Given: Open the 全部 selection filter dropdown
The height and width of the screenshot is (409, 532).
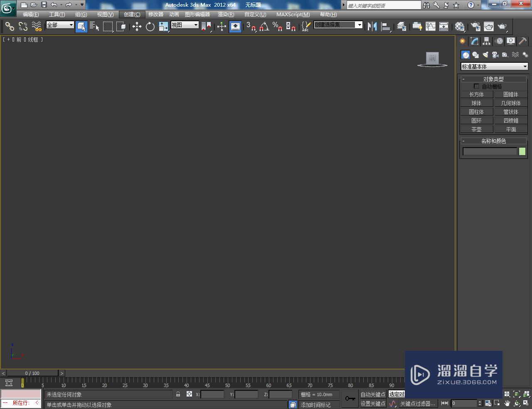Looking at the screenshot, I should click(x=60, y=25).
